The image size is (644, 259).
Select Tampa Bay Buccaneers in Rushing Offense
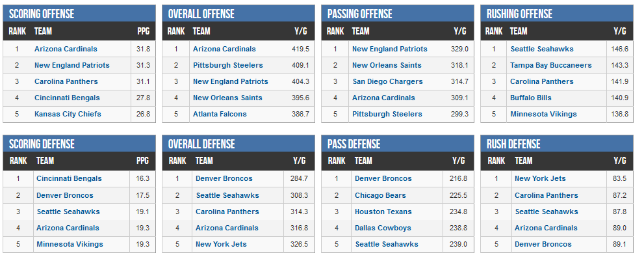tap(551, 65)
